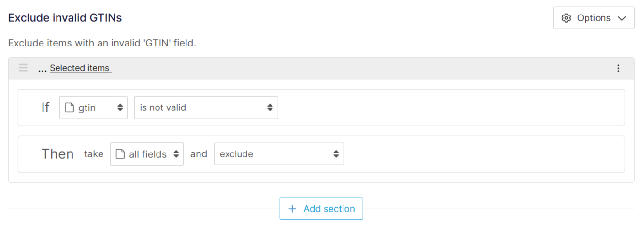The image size is (644, 229).
Task: Click the gear icon in Options
Action: (x=566, y=18)
